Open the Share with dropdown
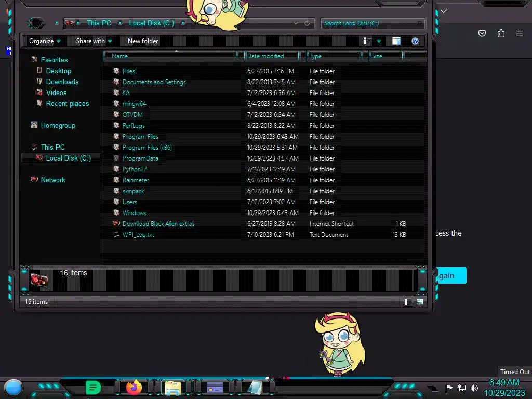 click(94, 41)
